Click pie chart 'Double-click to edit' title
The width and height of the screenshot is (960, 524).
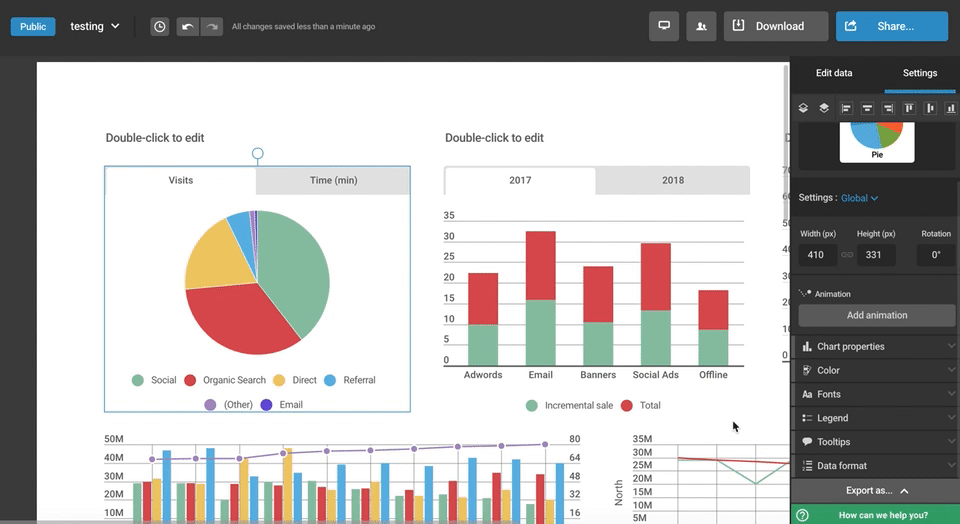pos(155,138)
